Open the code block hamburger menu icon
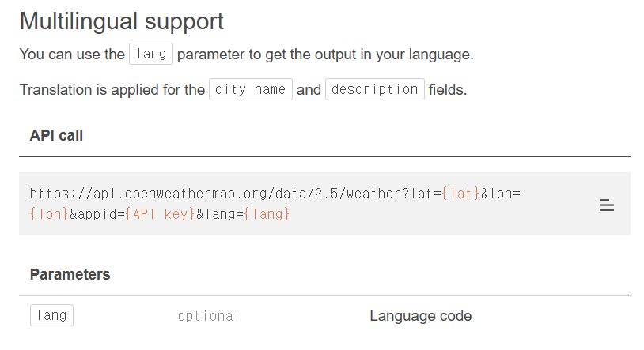 point(606,205)
